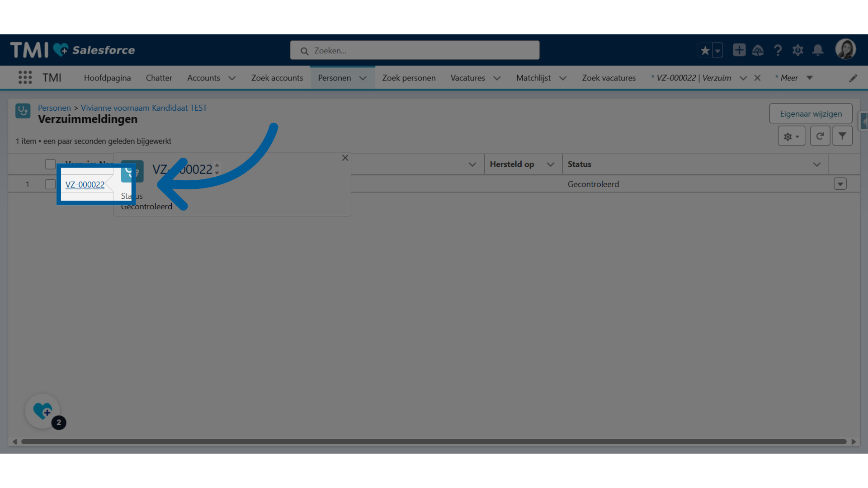
Task: Click the help question mark icon
Action: point(778,50)
